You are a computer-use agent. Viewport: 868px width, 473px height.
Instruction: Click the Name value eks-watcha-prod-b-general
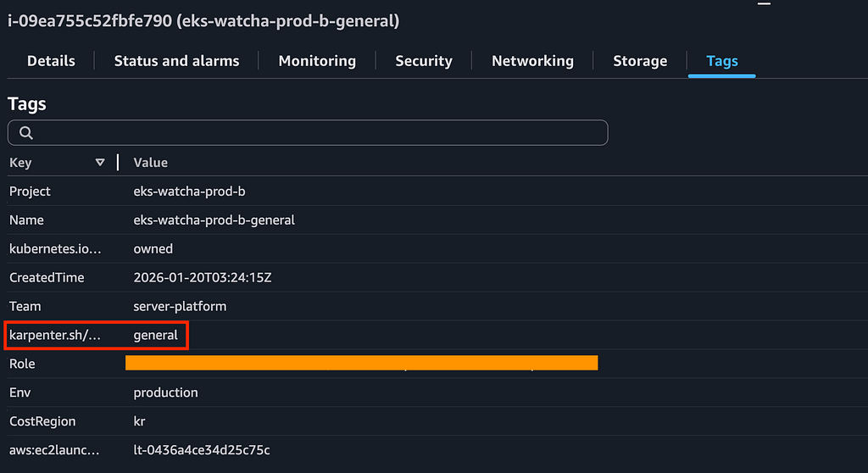[214, 220]
